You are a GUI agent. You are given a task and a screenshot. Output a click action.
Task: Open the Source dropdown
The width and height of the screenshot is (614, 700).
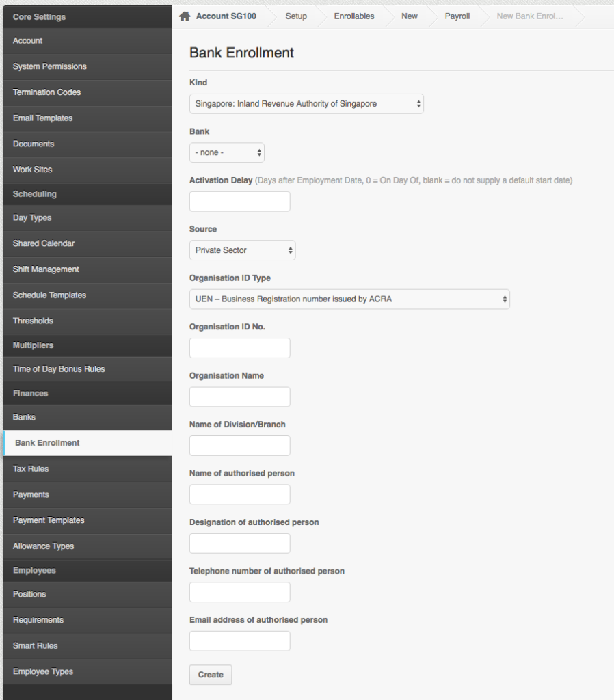(242, 250)
